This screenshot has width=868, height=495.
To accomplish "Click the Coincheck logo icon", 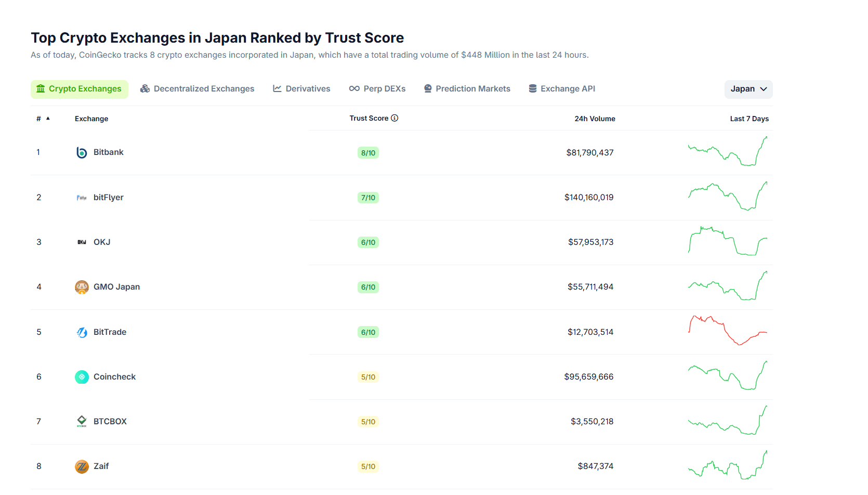I will pyautogui.click(x=82, y=377).
